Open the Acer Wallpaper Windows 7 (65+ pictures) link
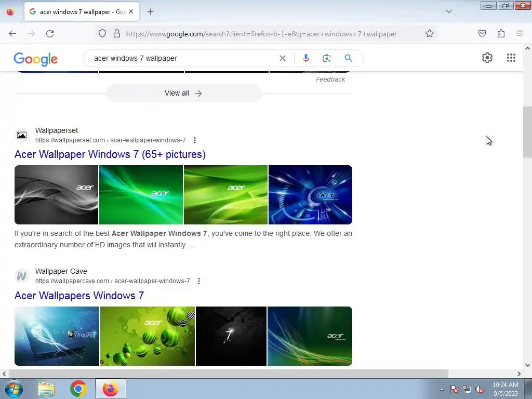The image size is (532, 399). (110, 154)
